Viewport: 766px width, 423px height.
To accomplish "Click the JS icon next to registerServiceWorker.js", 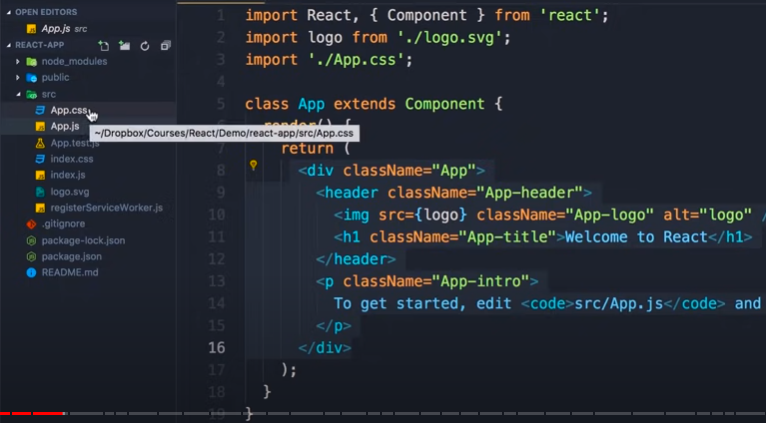I will [x=41, y=208].
